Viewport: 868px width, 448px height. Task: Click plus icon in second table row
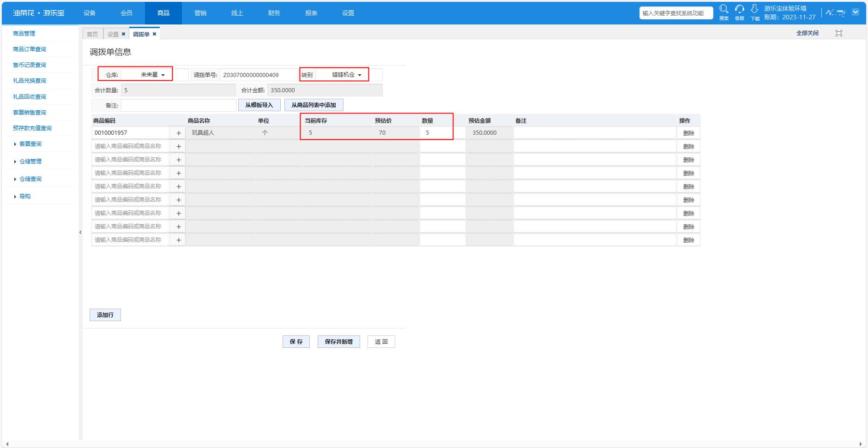(x=179, y=146)
